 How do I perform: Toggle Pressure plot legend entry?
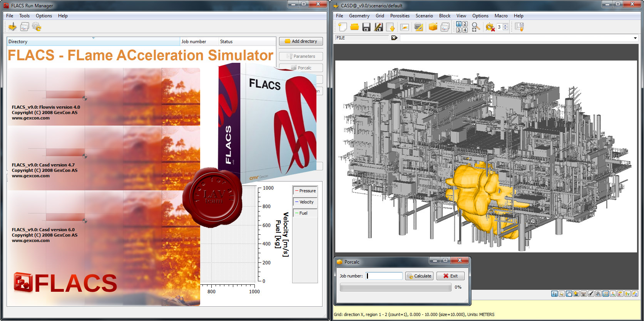305,191
